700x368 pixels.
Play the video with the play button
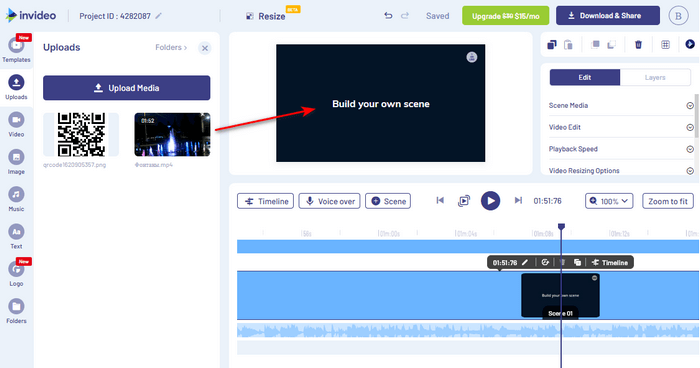pos(490,201)
